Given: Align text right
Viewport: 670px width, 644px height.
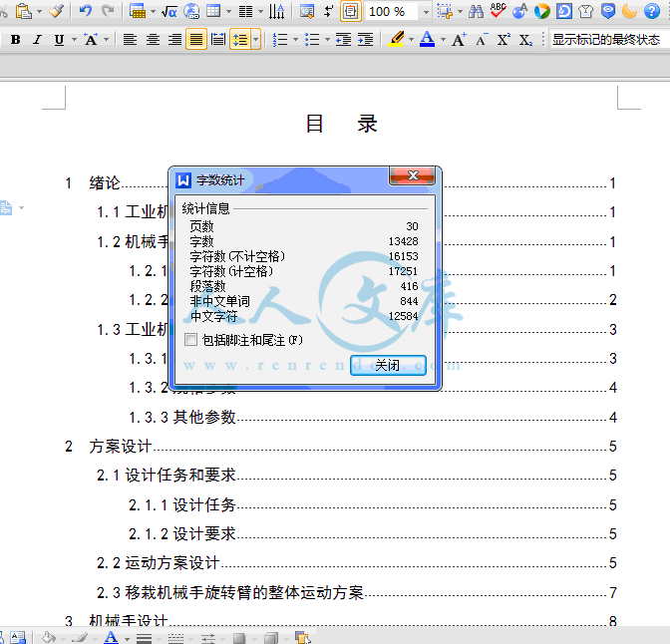Looking at the screenshot, I should (x=174, y=40).
